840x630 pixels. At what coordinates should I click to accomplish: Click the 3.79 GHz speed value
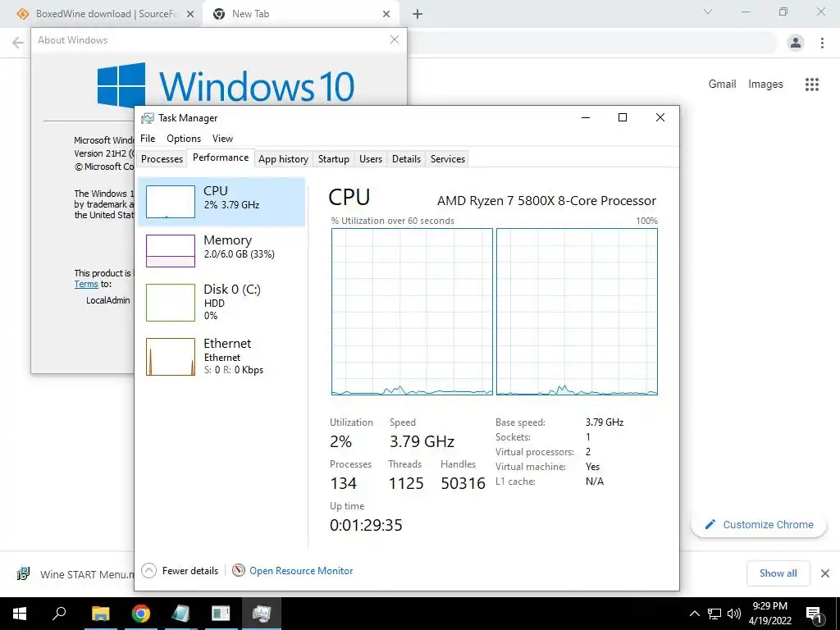pos(422,441)
